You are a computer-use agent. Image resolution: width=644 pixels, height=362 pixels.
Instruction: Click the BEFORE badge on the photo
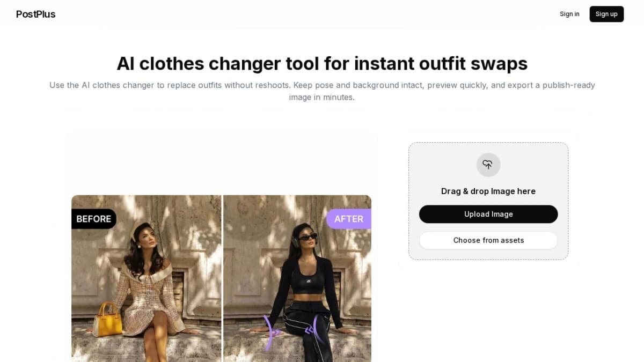coord(94,219)
